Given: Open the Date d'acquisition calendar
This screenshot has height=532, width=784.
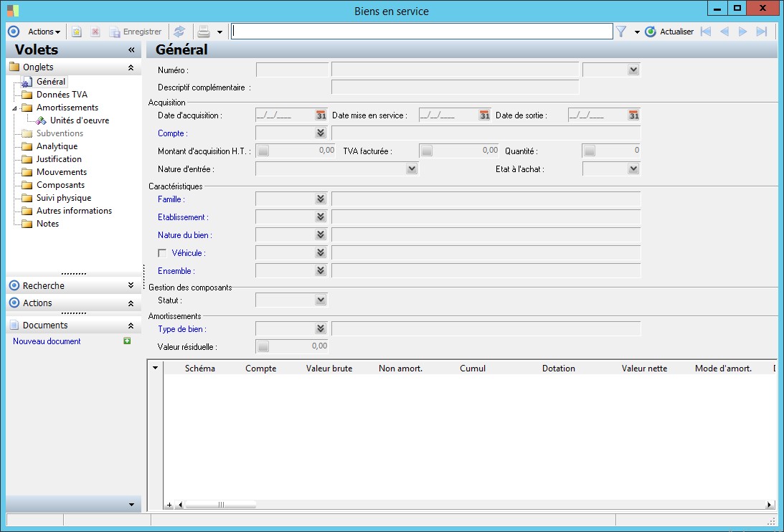Looking at the screenshot, I should tap(321, 115).
